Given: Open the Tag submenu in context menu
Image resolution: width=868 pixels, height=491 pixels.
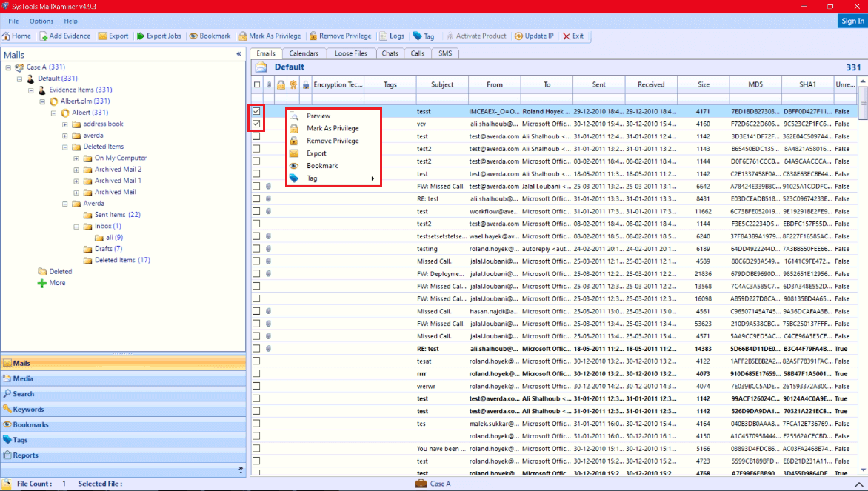Looking at the screenshot, I should (311, 178).
